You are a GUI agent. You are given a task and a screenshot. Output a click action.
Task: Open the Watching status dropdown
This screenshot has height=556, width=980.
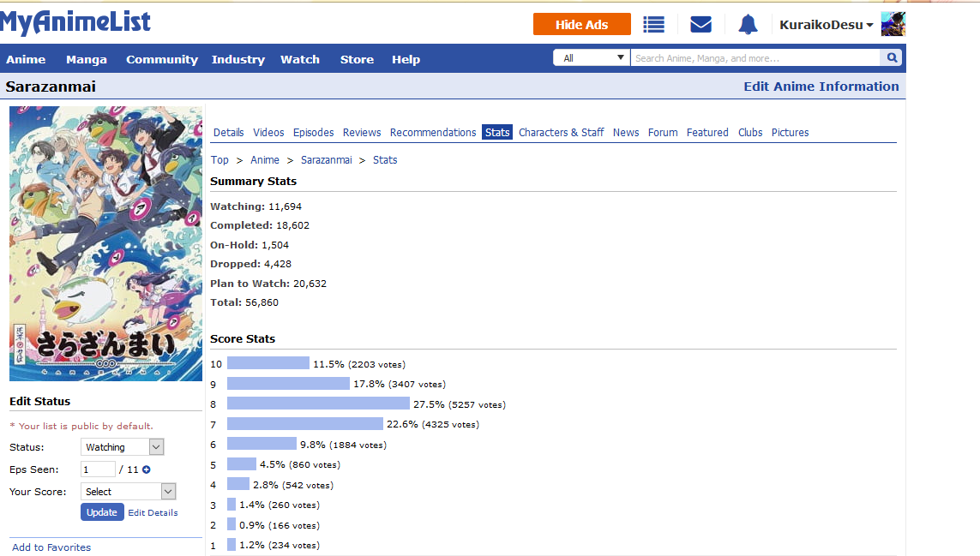[122, 447]
